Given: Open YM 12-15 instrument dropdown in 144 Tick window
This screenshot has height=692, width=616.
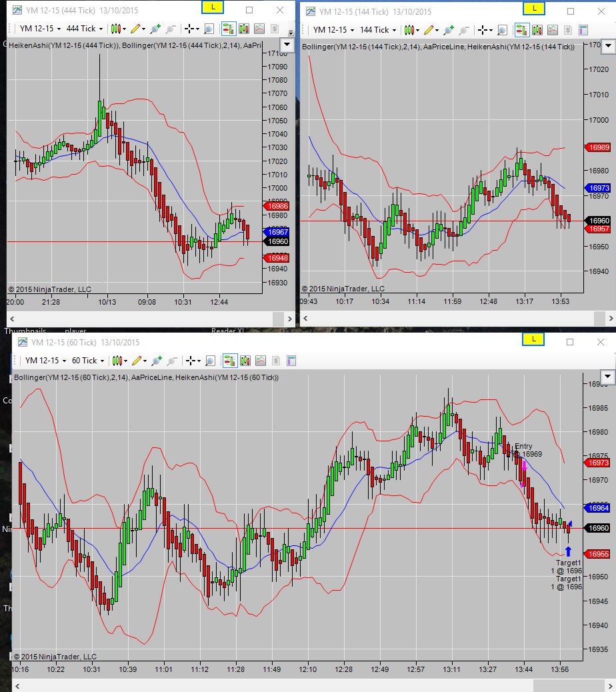Looking at the screenshot, I should coord(333,30).
